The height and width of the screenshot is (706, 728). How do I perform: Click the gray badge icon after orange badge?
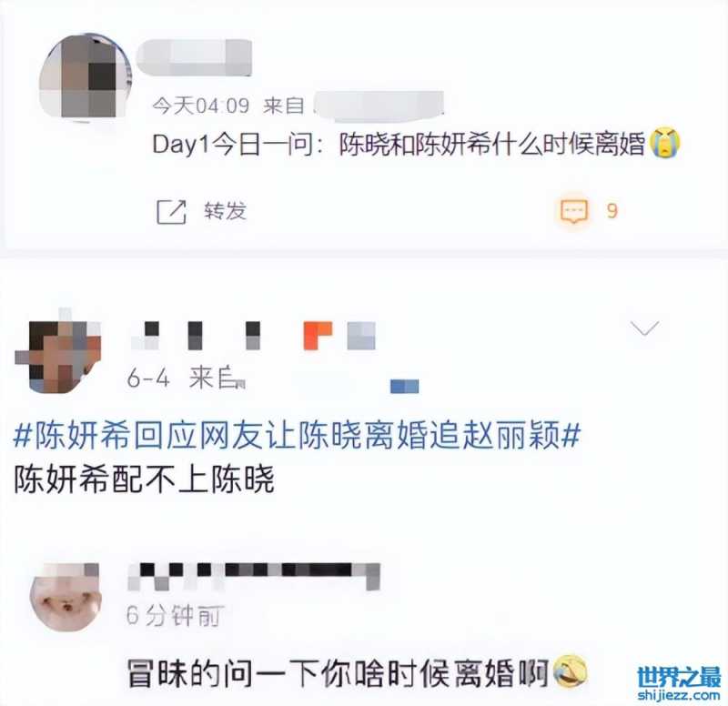pyautogui.click(x=361, y=335)
